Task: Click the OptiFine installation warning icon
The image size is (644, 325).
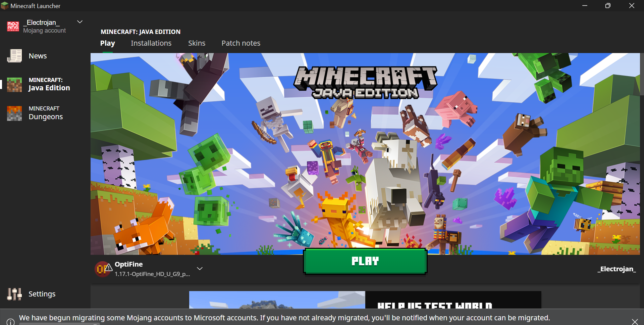Action: click(x=108, y=267)
